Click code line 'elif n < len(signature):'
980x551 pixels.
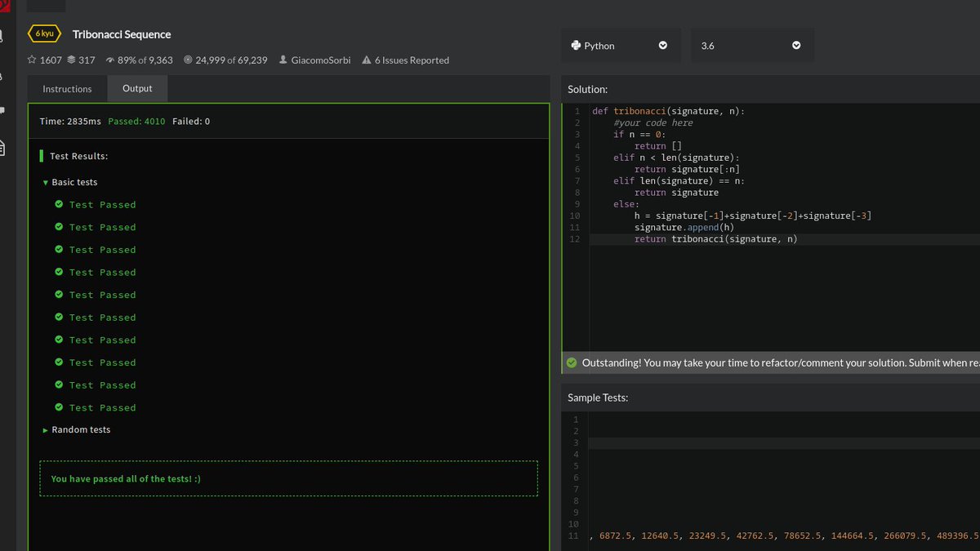(676, 158)
